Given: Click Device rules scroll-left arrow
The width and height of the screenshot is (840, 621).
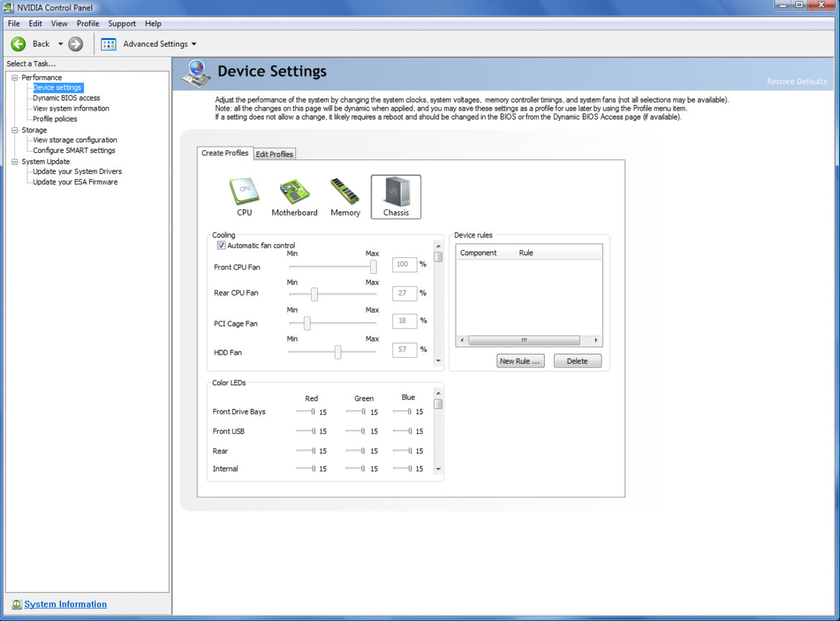Looking at the screenshot, I should pyautogui.click(x=462, y=340).
